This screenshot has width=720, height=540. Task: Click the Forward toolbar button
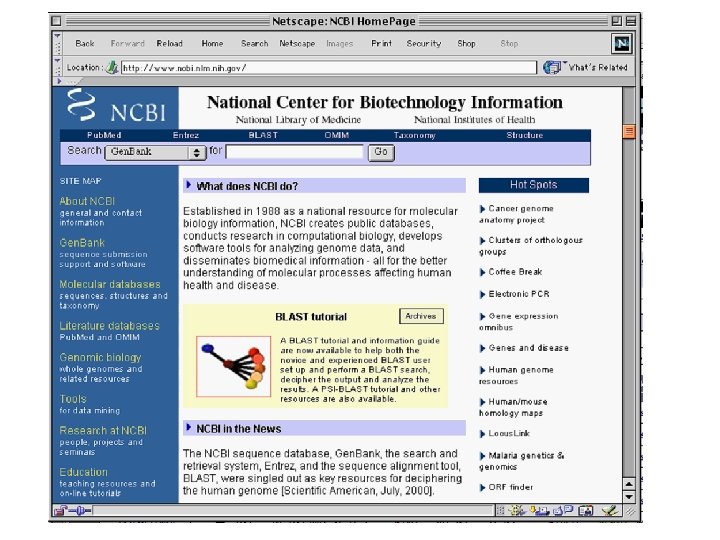tap(128, 44)
